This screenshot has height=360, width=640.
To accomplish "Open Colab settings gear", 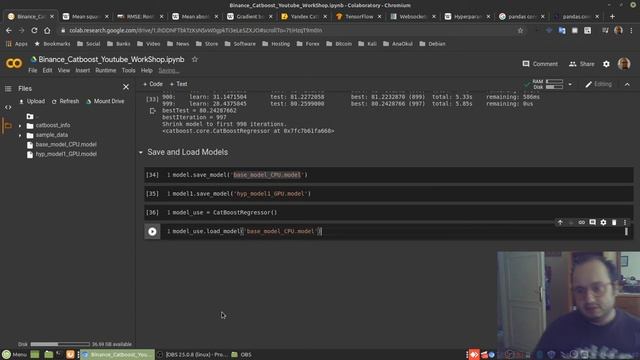I will (607, 64).
